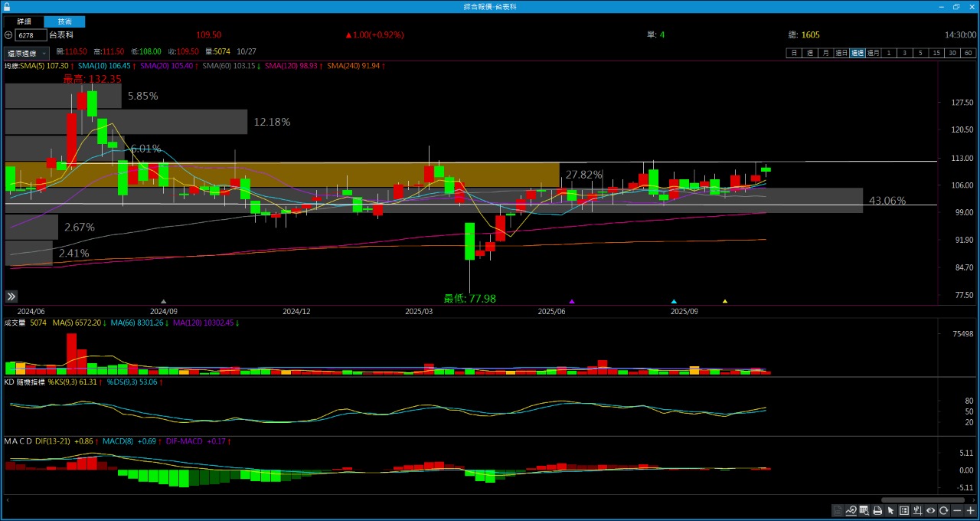Open the 還原週線 dropdown
This screenshot has width=980, height=521.
[27, 53]
